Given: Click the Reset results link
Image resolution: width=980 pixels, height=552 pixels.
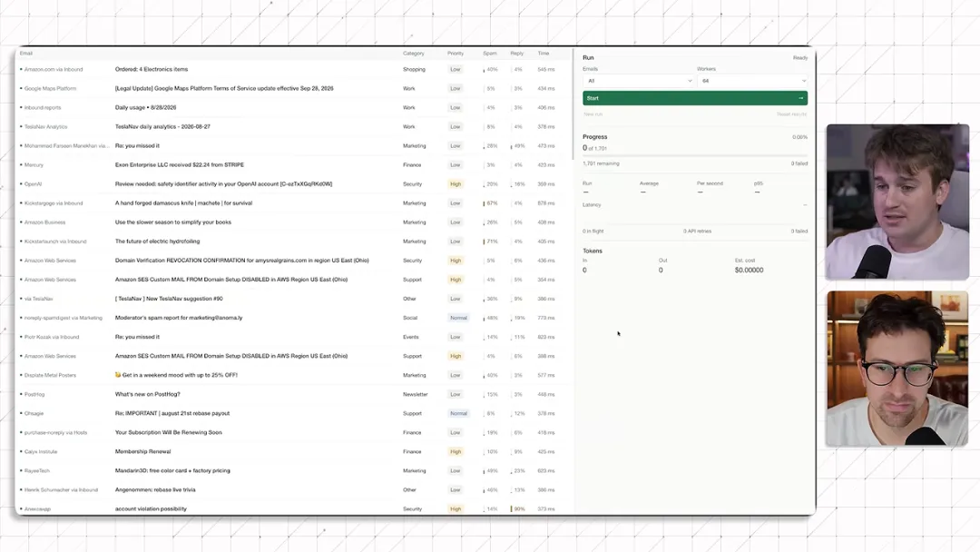Looking at the screenshot, I should tap(792, 114).
